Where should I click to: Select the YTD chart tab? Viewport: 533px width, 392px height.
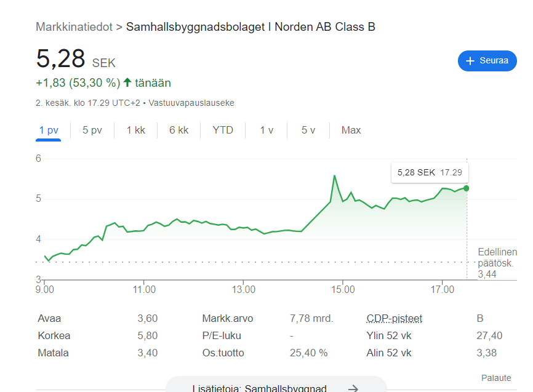[223, 130]
